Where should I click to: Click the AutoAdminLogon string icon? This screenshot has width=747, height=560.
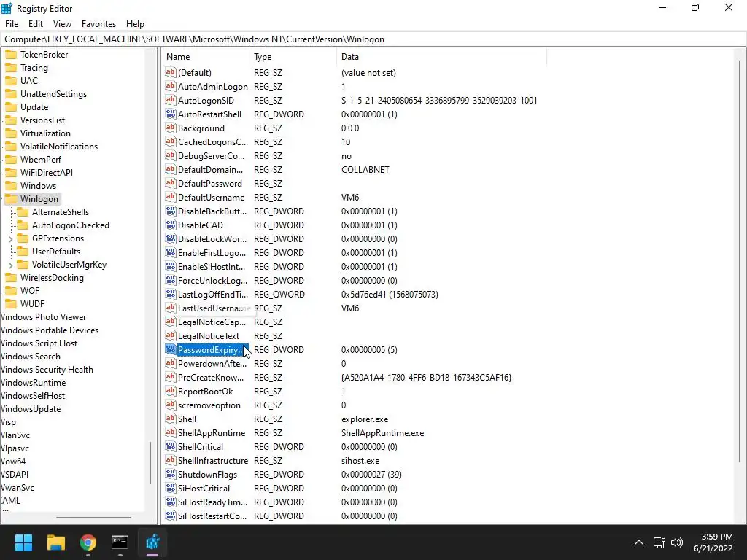[x=171, y=86]
